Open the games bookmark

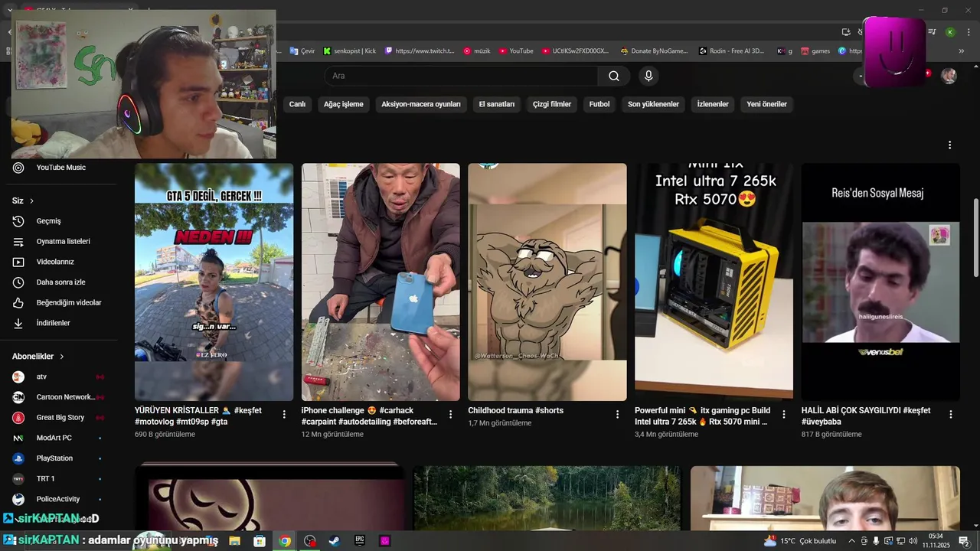pos(815,51)
